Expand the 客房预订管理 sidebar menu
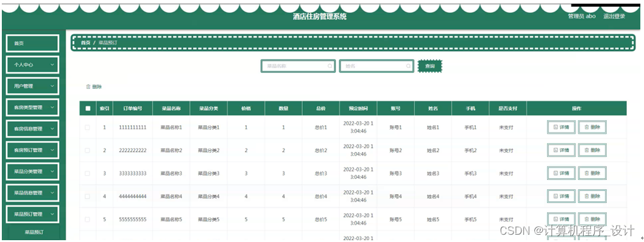The image size is (644, 242). click(x=32, y=150)
